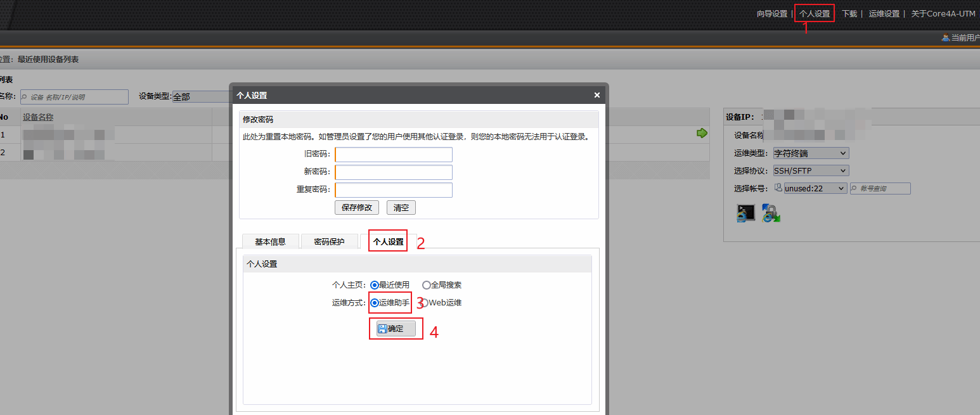
Task: Click the green arrow on device row 1
Action: (702, 133)
